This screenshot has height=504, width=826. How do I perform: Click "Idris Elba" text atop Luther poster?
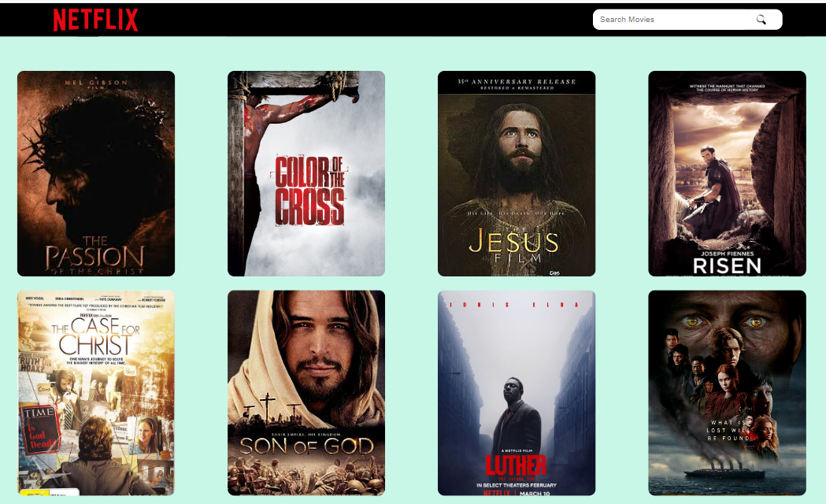click(x=517, y=304)
